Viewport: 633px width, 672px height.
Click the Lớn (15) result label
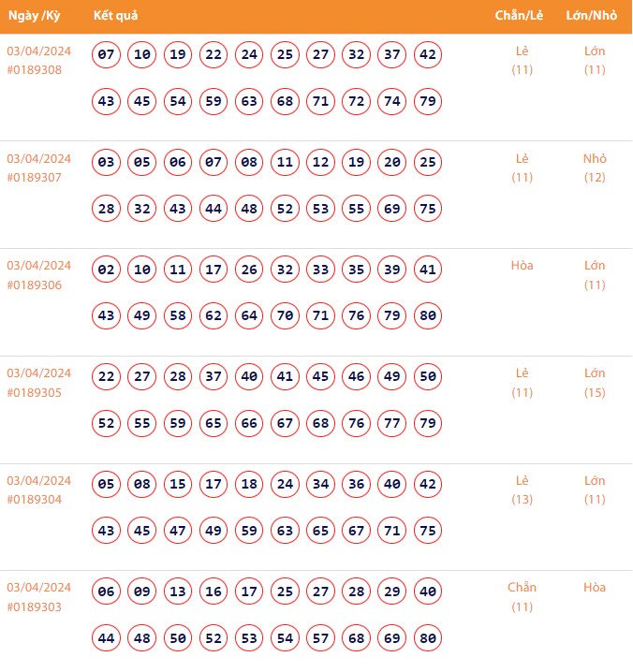[x=595, y=382]
